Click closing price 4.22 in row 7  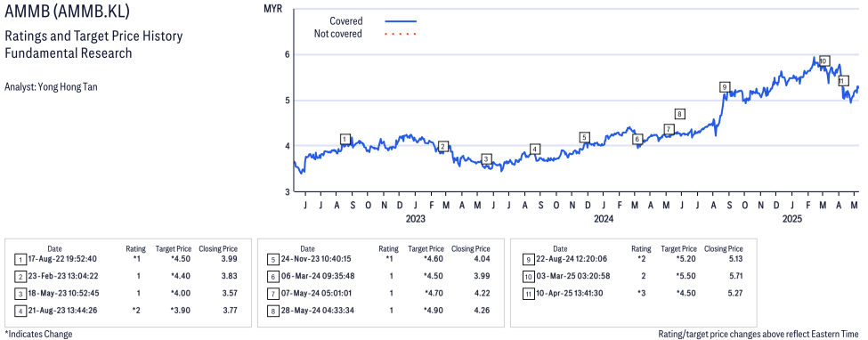[x=483, y=294]
